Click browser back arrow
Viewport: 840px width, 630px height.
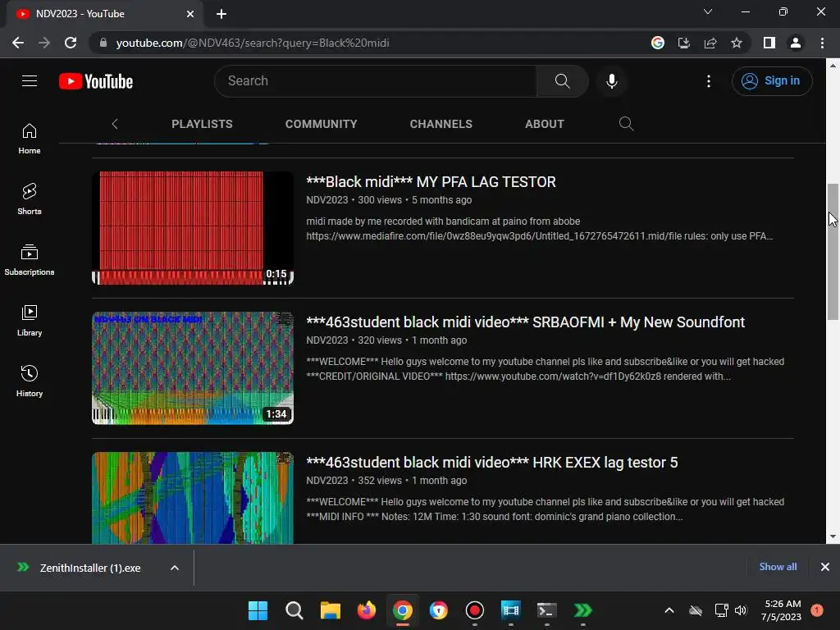18,43
